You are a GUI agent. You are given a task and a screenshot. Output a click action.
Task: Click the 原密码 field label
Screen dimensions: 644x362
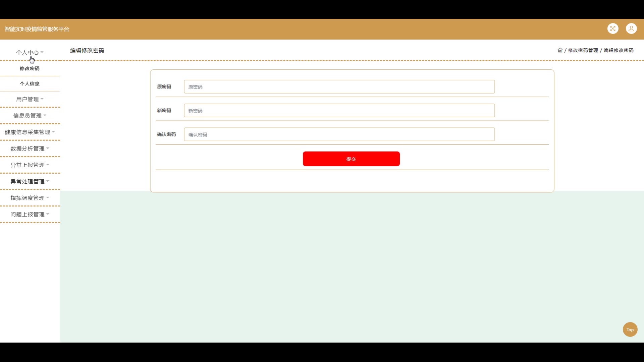pyautogui.click(x=164, y=87)
